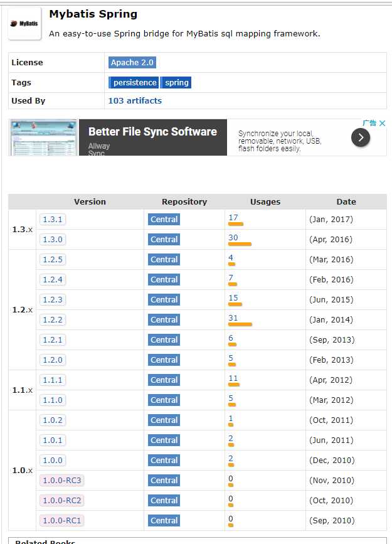Click the 1.3.x version group label

22,230
